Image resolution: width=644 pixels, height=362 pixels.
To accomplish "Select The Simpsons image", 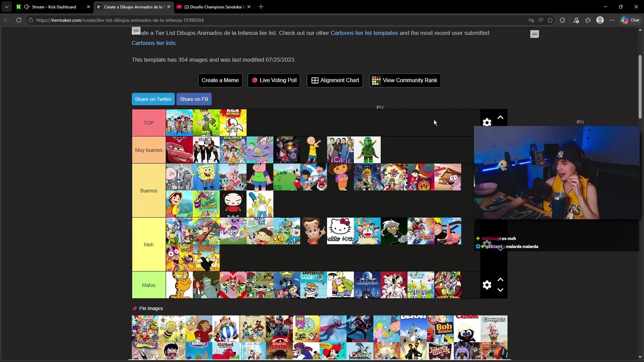I will pos(260,204).
